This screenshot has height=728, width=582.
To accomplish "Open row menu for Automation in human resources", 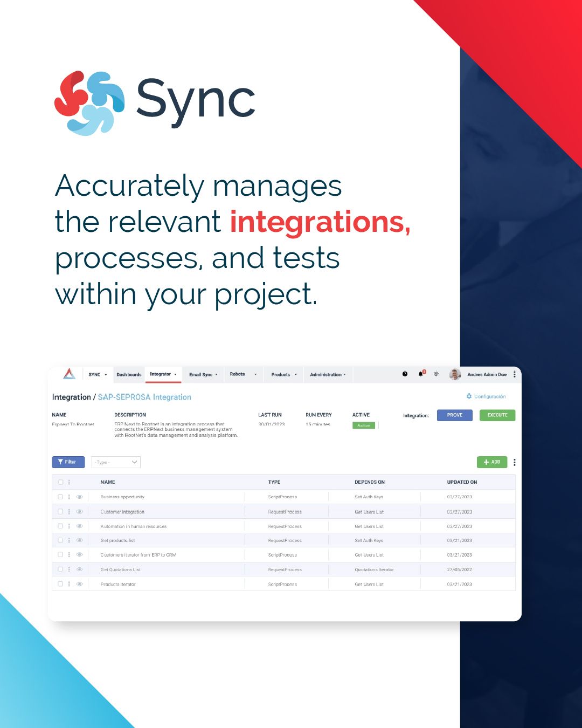I will 69,526.
